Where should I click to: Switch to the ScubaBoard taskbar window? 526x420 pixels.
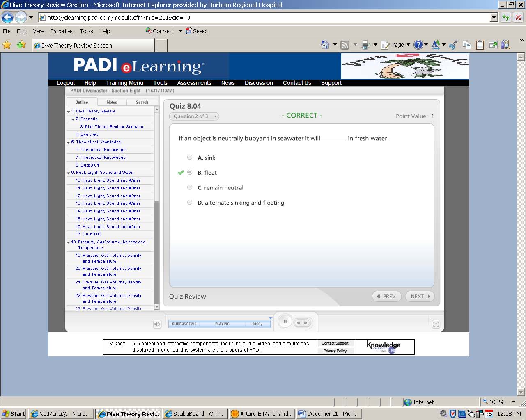194,413
